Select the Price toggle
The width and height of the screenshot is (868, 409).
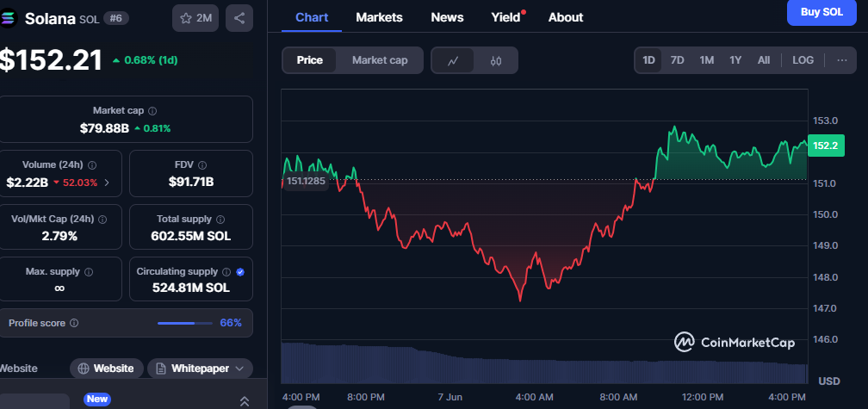(x=309, y=60)
